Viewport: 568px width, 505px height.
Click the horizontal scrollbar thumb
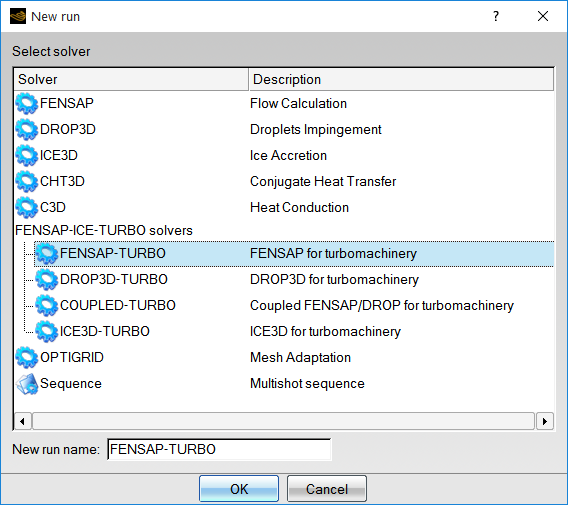284,421
